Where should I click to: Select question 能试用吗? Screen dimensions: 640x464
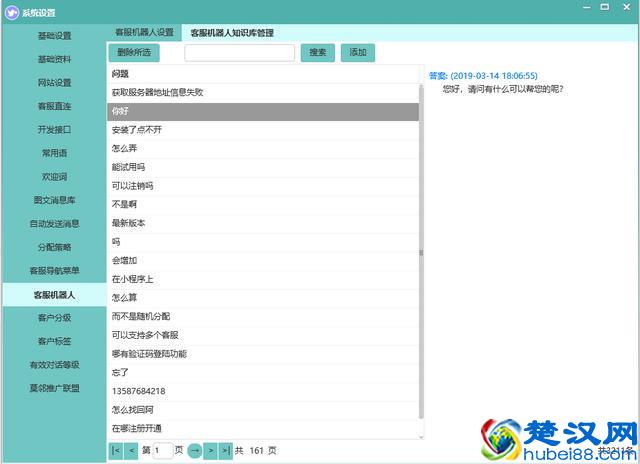pos(263,167)
